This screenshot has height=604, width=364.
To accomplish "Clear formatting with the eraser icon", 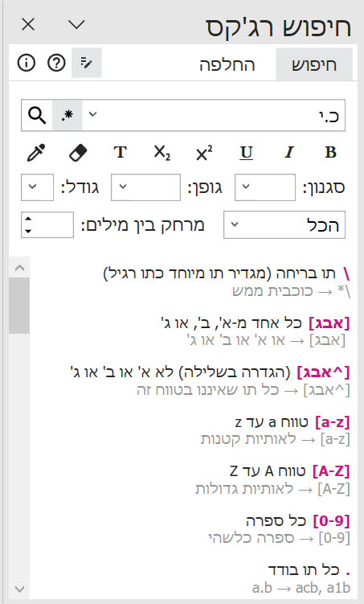I will coord(78,153).
